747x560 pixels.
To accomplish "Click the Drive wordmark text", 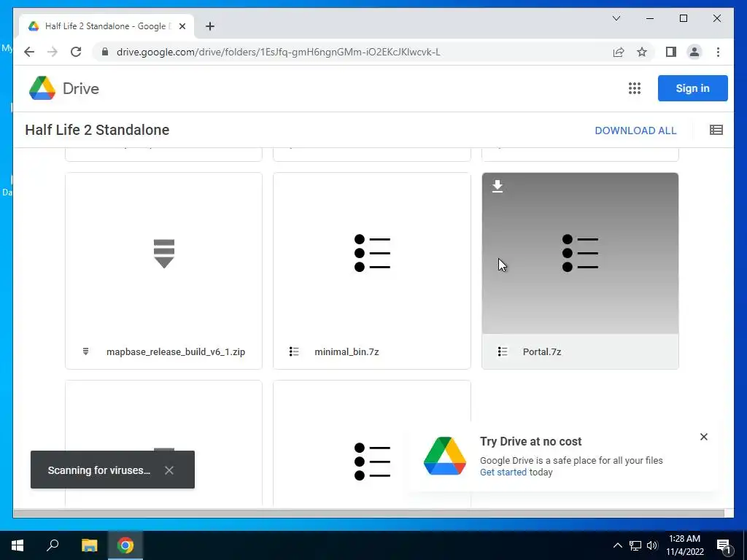I will coord(81,88).
